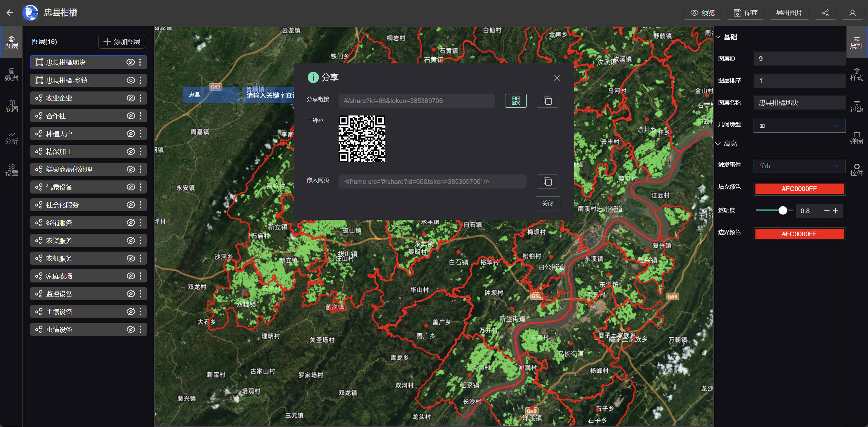Screen dimensions: 868x427
Task: Switch to the 样式 tab
Action: (x=856, y=74)
